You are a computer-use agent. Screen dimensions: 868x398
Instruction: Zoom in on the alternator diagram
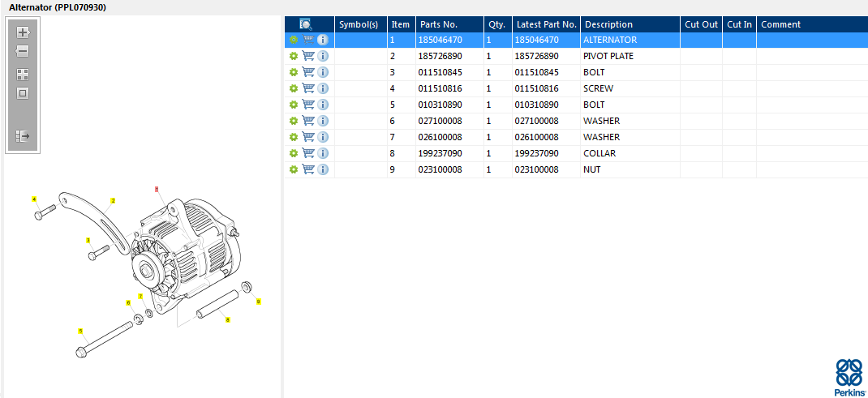[x=23, y=32]
